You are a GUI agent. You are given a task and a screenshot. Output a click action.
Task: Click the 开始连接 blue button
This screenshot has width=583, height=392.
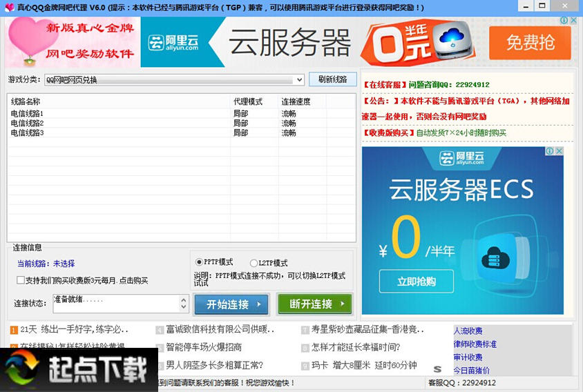coord(231,304)
